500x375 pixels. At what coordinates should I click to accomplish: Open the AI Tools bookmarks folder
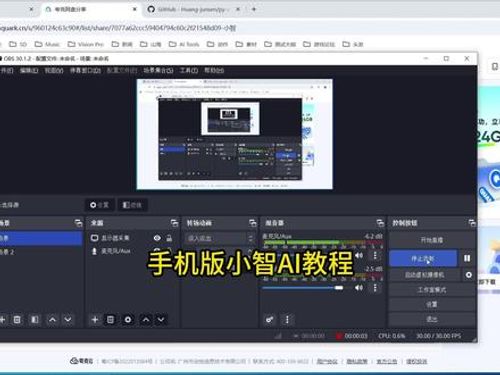(x=184, y=44)
